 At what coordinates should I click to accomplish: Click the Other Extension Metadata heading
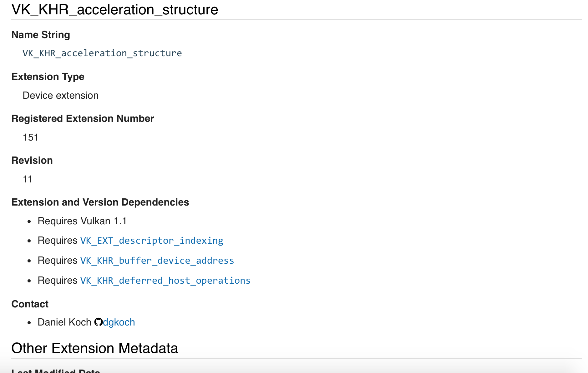click(95, 348)
